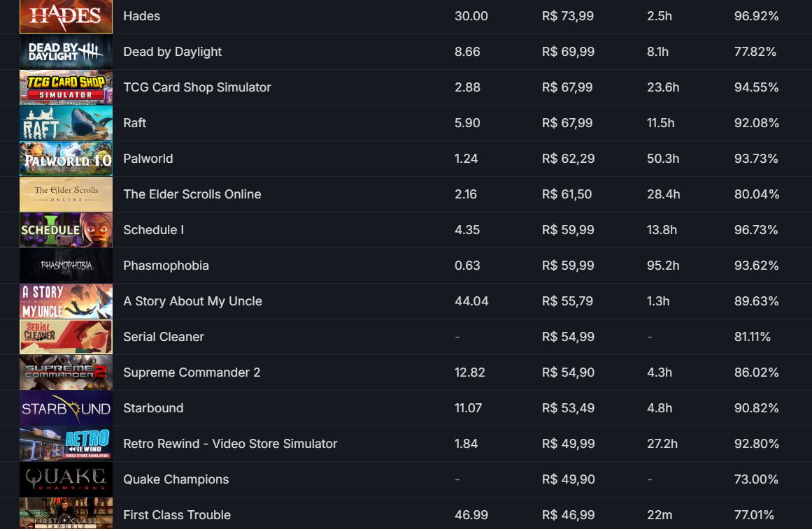Screen dimensions: 812x529
Task: Open the A Story About My Uncle thumbnail
Action: [x=66, y=301]
